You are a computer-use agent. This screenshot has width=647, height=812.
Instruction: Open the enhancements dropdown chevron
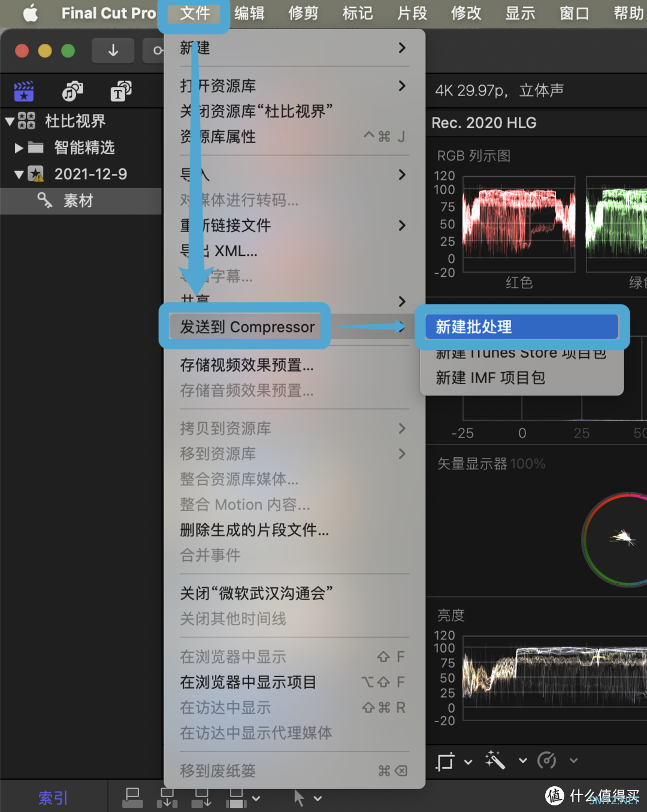[x=523, y=760]
